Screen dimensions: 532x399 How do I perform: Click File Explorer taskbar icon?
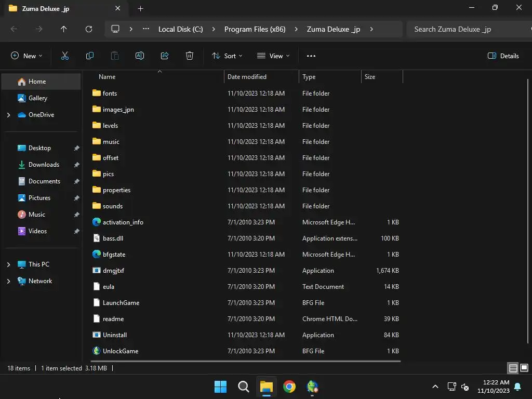[x=267, y=387]
